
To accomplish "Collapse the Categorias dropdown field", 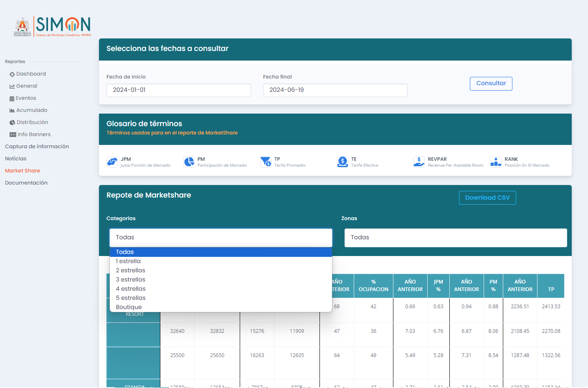I will pos(220,238).
